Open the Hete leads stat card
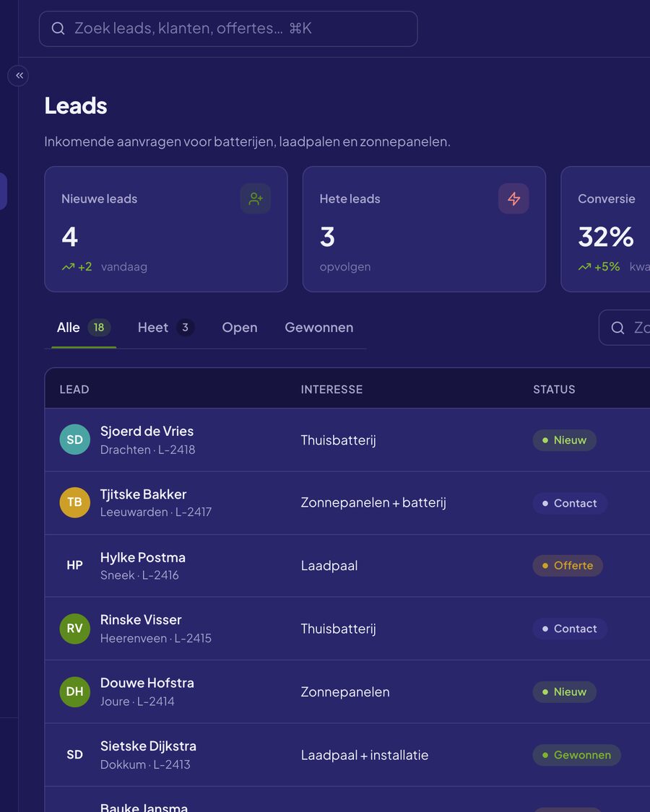Image resolution: width=650 pixels, height=812 pixels. pyautogui.click(x=424, y=229)
